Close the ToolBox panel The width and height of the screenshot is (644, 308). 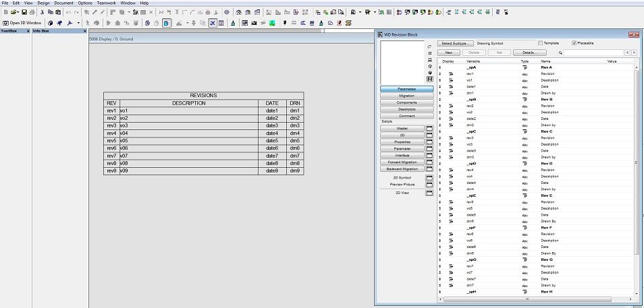click(x=28, y=31)
